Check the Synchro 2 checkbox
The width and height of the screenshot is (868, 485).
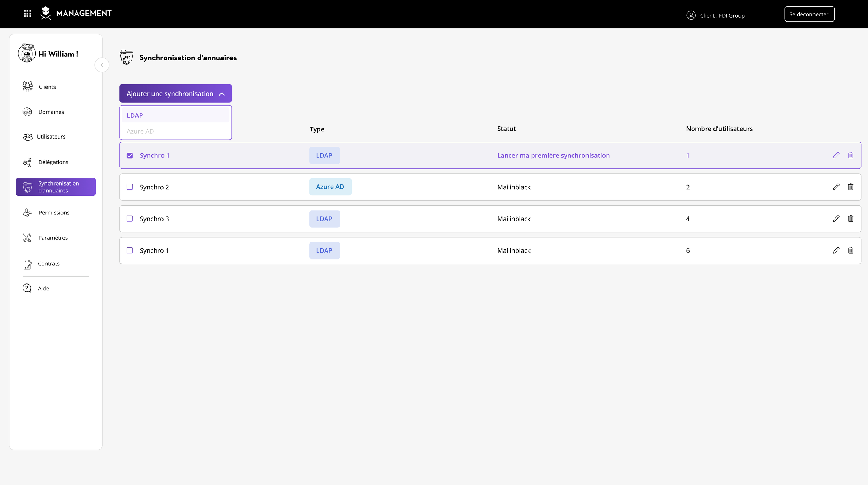click(130, 187)
